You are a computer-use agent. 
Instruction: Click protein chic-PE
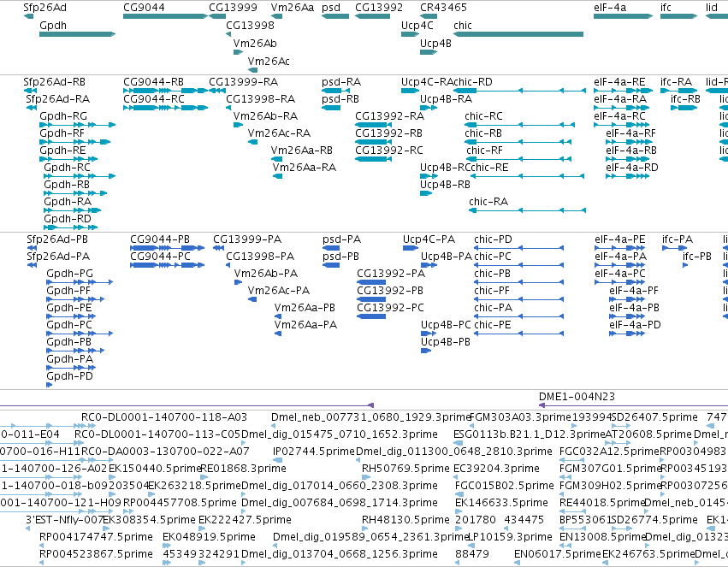coord(519,334)
